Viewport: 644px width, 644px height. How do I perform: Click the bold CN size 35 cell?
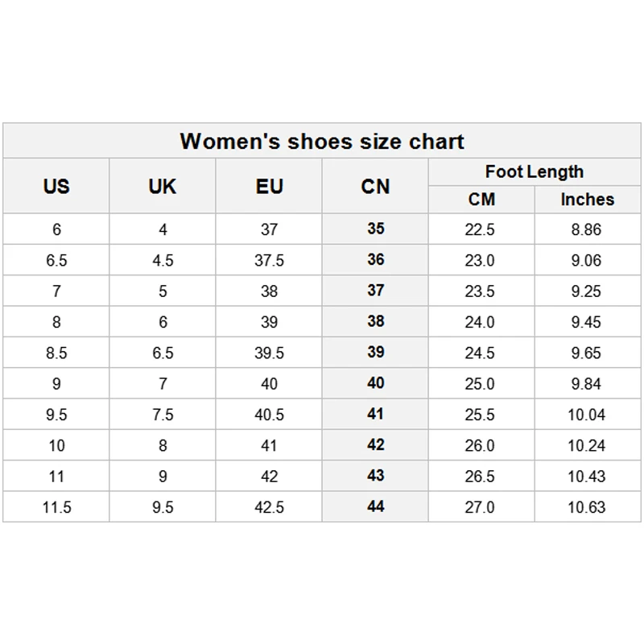point(376,229)
